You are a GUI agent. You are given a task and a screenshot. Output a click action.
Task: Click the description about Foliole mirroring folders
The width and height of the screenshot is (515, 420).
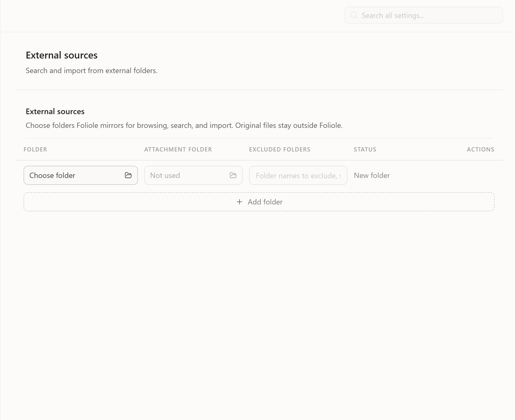pos(184,125)
